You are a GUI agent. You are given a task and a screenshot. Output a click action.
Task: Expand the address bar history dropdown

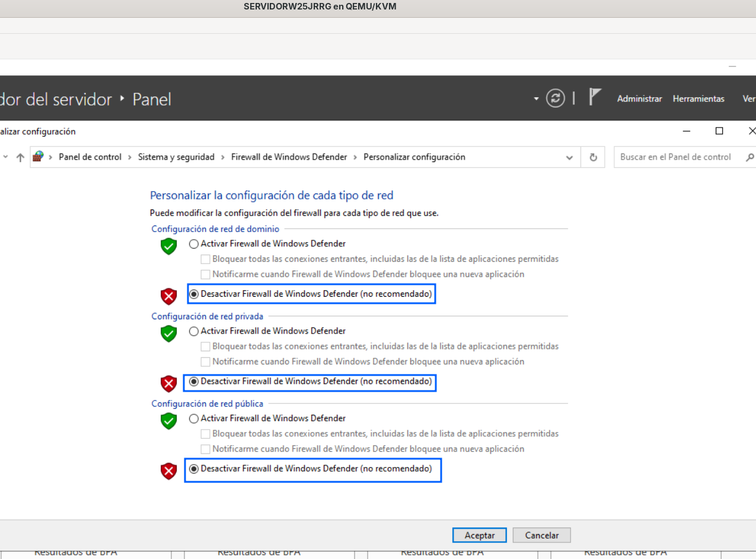click(x=569, y=158)
